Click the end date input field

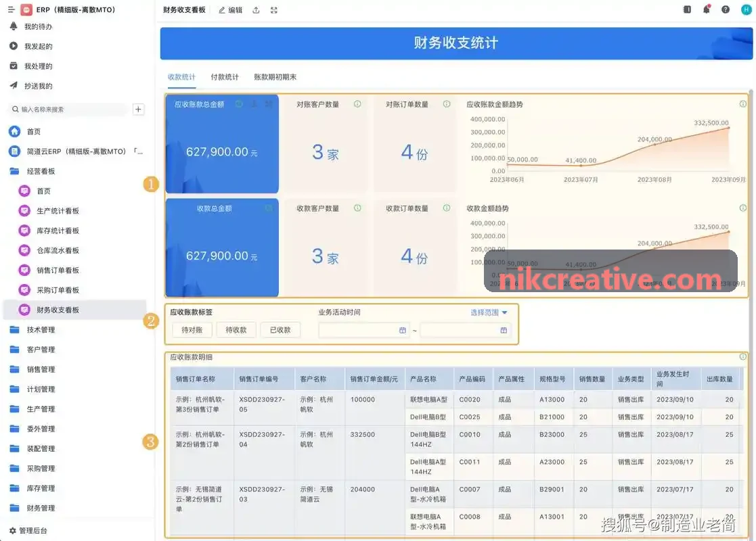(465, 330)
